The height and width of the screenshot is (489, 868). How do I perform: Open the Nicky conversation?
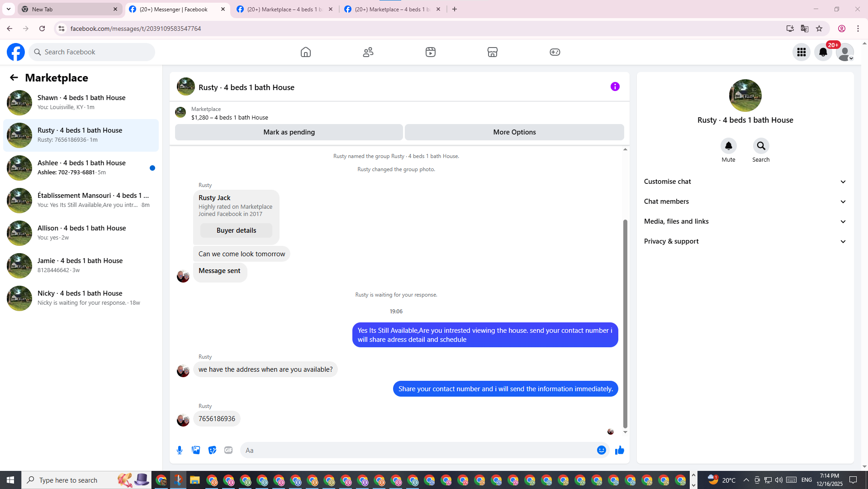coord(81,298)
